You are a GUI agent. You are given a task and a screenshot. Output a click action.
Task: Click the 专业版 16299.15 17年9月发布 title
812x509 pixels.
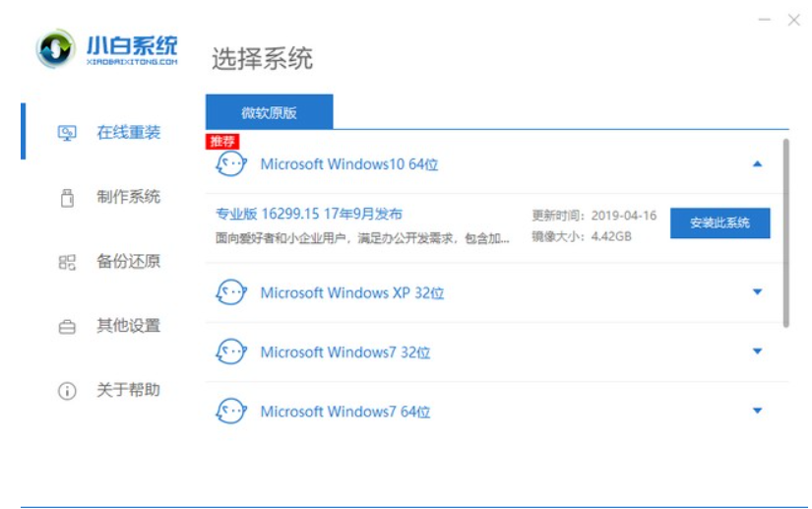309,214
